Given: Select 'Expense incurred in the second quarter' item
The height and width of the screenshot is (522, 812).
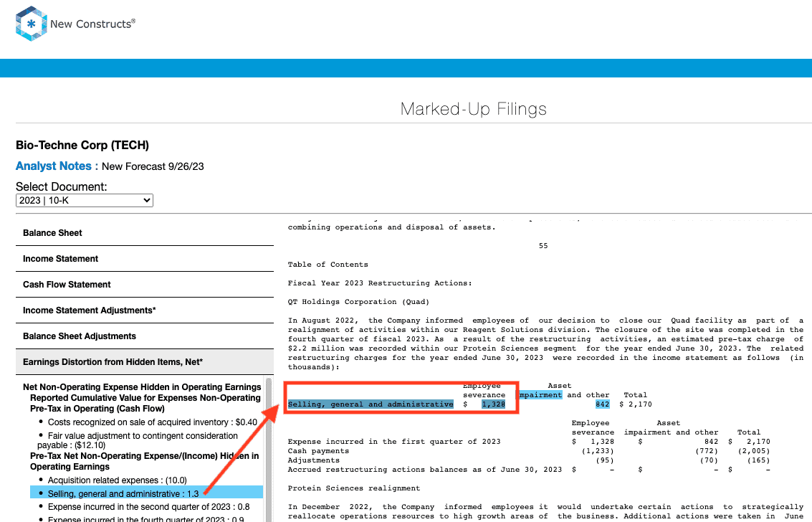Looking at the screenshot, I should 148,507.
